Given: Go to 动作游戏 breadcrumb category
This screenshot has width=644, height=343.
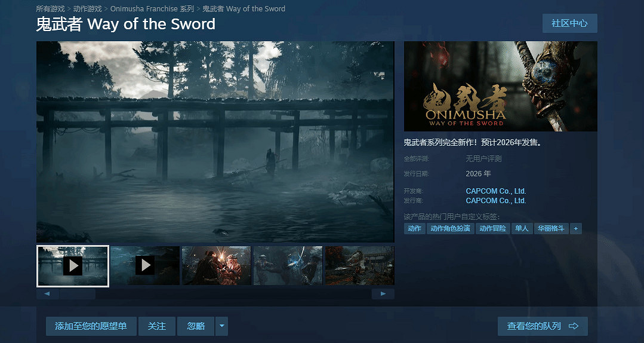Looking at the screenshot, I should (x=88, y=9).
